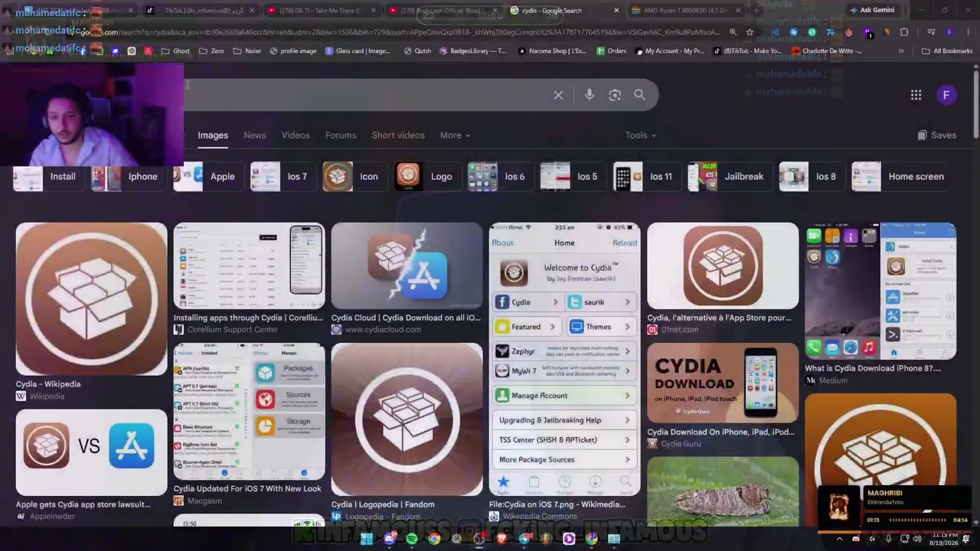Screen dimensions: 980x551
Task: Open the Tools dropdown
Action: click(640, 135)
